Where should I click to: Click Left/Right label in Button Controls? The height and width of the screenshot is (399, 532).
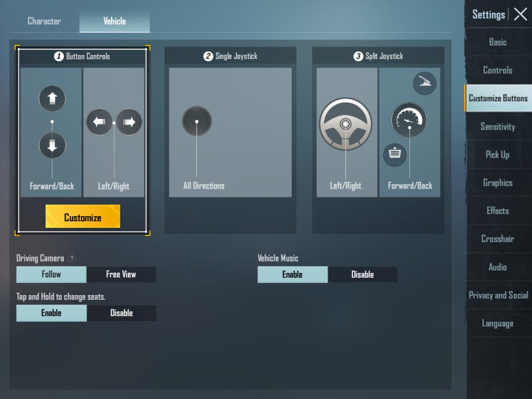114,187
